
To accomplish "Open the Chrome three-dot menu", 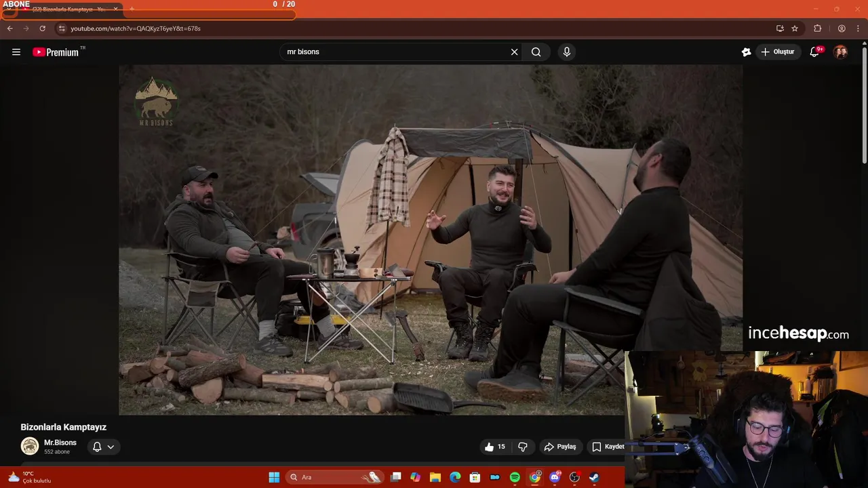I will [858, 28].
